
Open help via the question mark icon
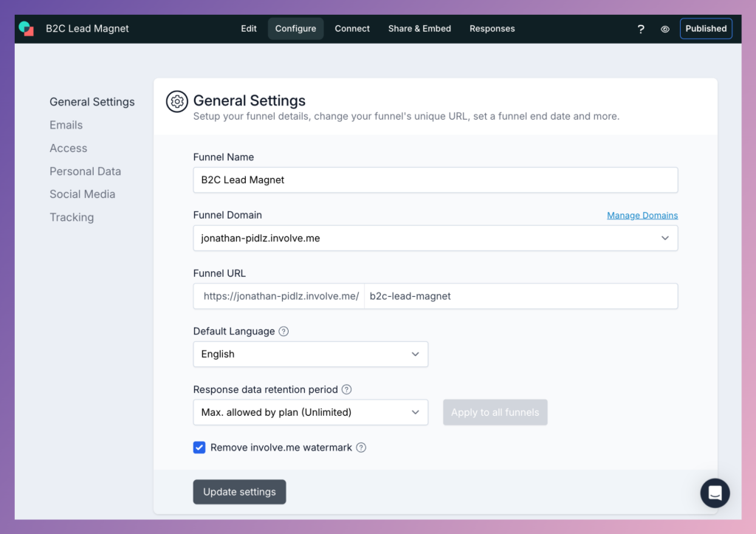[x=640, y=29]
